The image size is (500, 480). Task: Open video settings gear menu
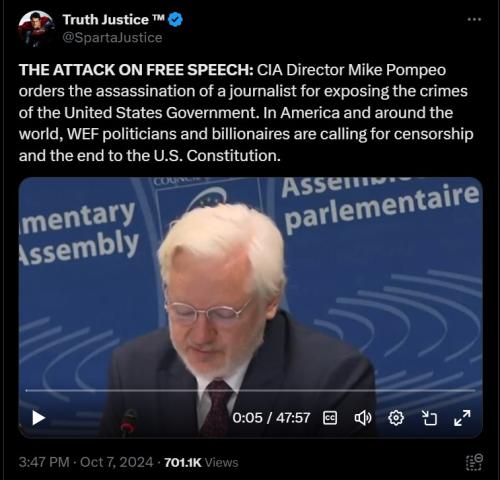(x=396, y=418)
